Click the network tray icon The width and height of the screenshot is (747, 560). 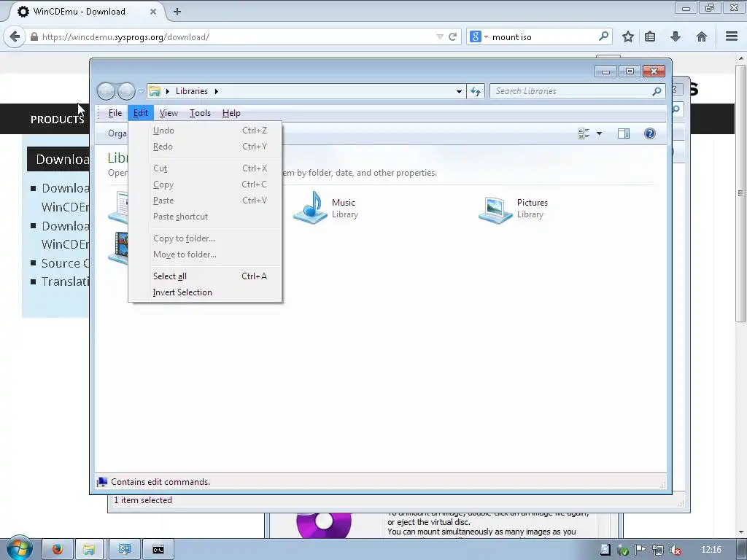pyautogui.click(x=657, y=550)
